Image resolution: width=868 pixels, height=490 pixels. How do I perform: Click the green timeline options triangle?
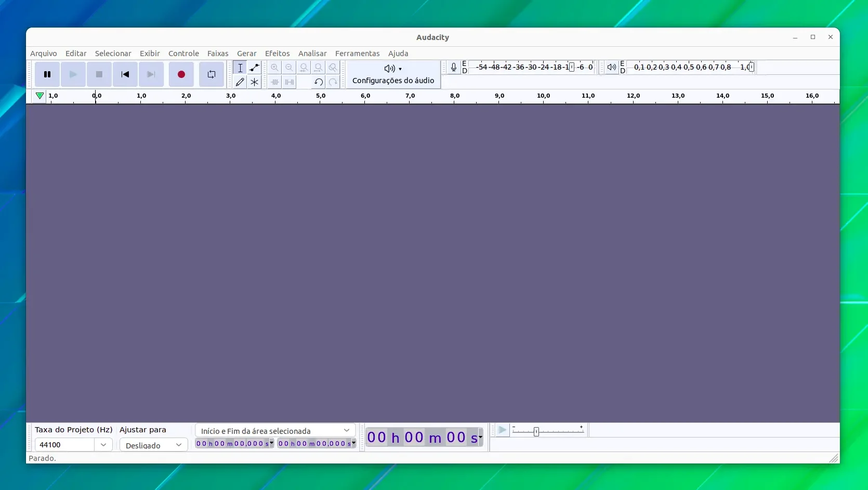coord(40,96)
